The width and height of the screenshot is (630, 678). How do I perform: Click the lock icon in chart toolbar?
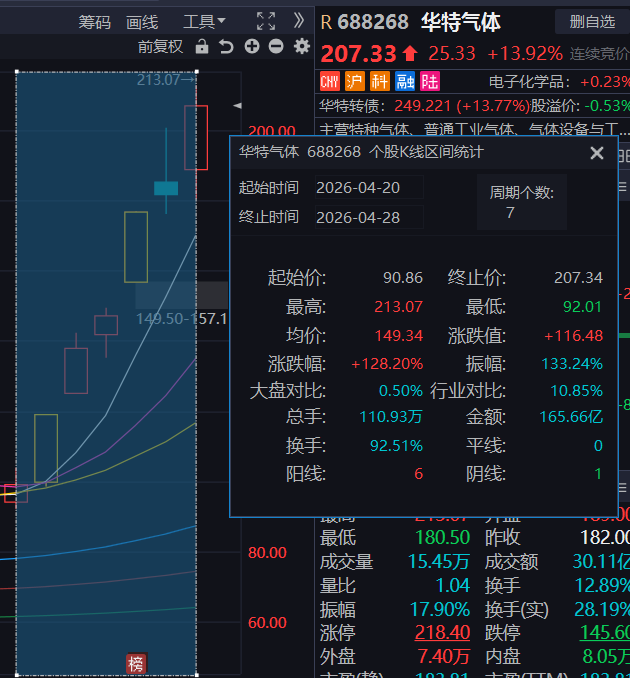pos(201,46)
